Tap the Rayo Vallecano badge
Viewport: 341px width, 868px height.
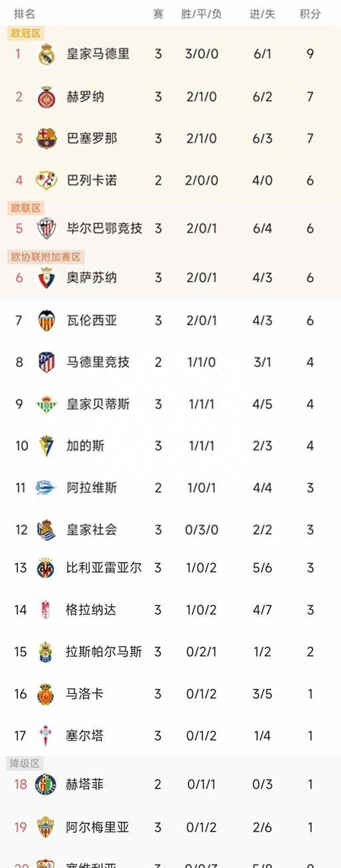(x=46, y=180)
